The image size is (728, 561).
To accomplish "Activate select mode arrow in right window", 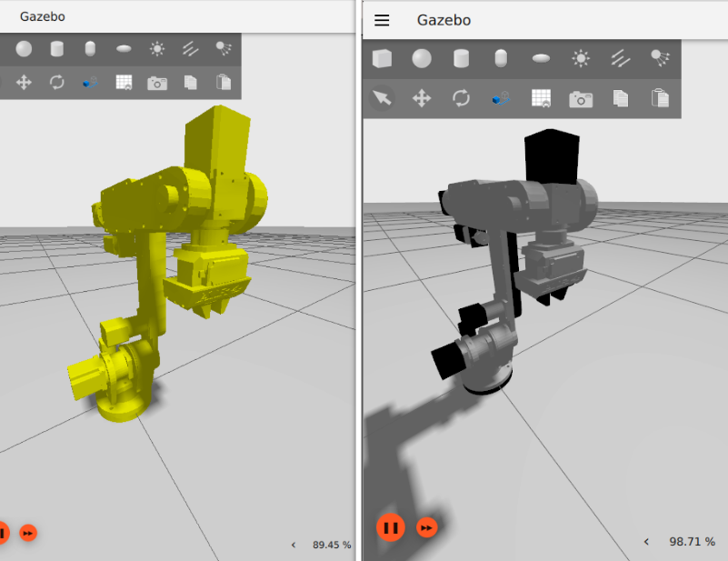I will [x=382, y=98].
